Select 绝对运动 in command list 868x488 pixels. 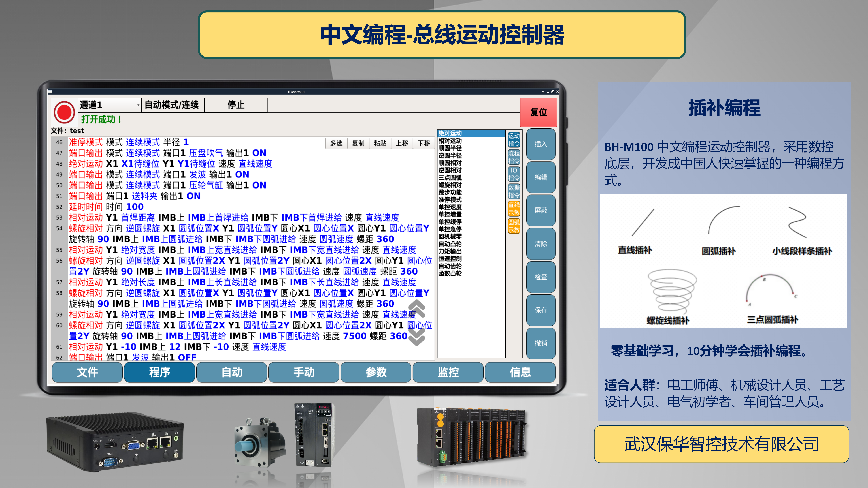(x=471, y=133)
